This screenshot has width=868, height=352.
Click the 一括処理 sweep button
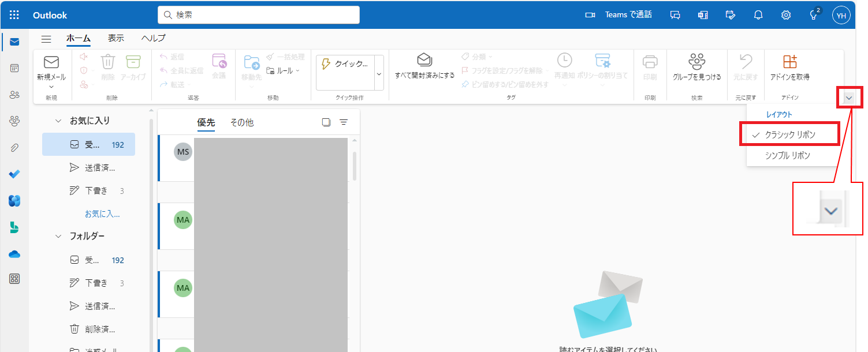pos(285,57)
